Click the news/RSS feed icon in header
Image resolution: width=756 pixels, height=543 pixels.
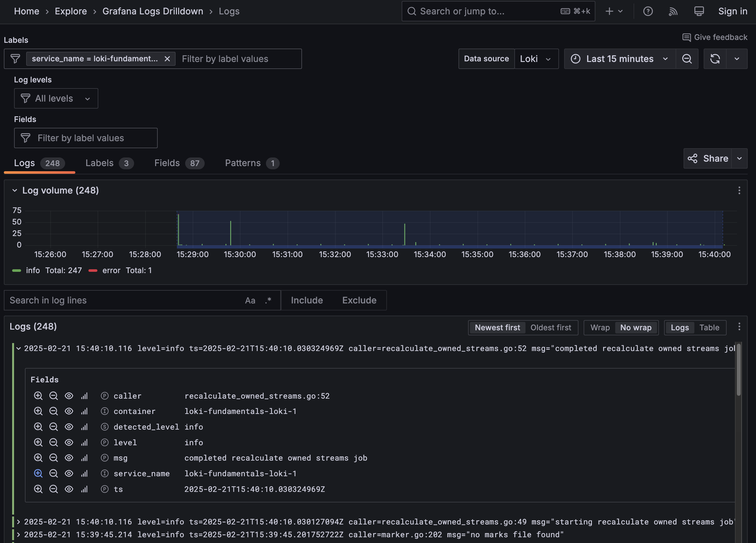673,11
